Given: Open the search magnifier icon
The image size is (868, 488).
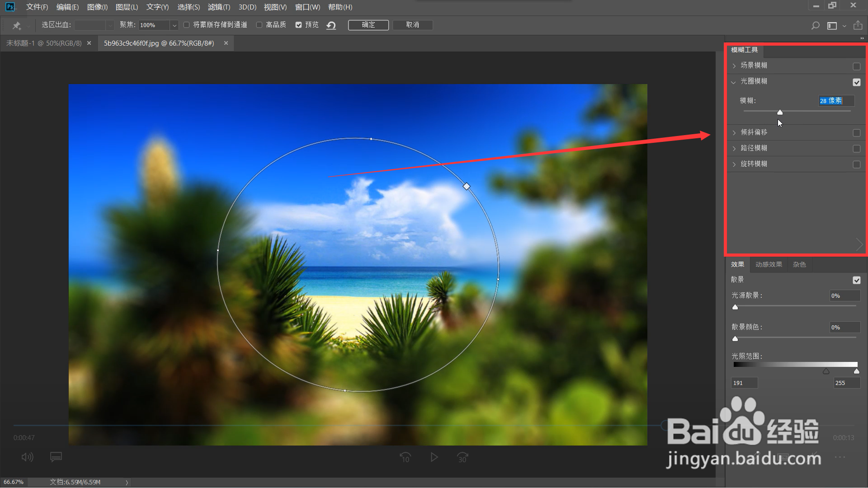Looking at the screenshot, I should pyautogui.click(x=815, y=26).
